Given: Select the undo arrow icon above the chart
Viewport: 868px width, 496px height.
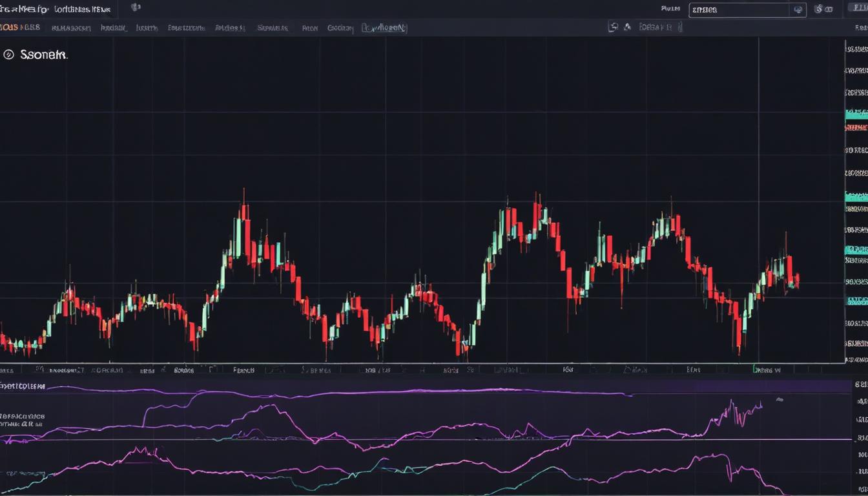Looking at the screenshot, I should pos(612,26).
